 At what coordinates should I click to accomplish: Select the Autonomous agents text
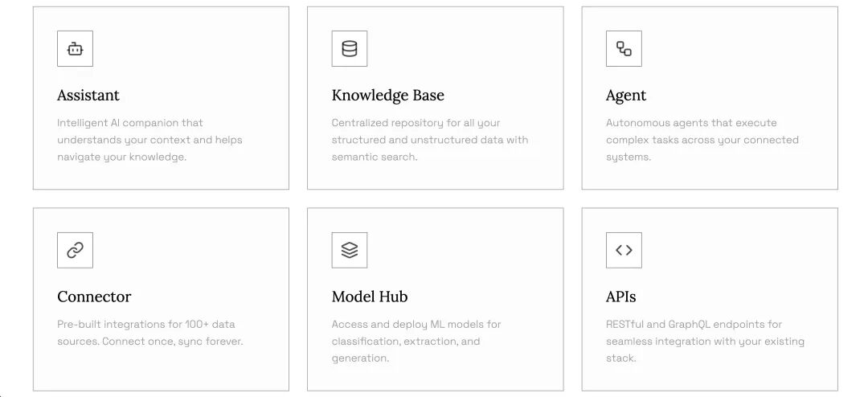[691, 123]
